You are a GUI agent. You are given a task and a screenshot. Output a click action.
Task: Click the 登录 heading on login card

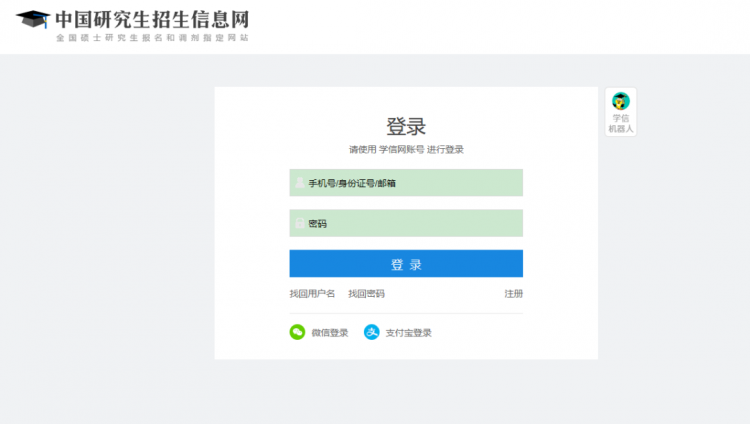(406, 126)
